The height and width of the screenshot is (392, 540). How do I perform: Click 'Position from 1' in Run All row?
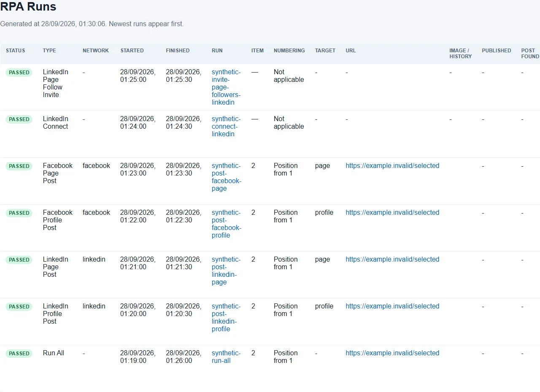click(x=286, y=357)
